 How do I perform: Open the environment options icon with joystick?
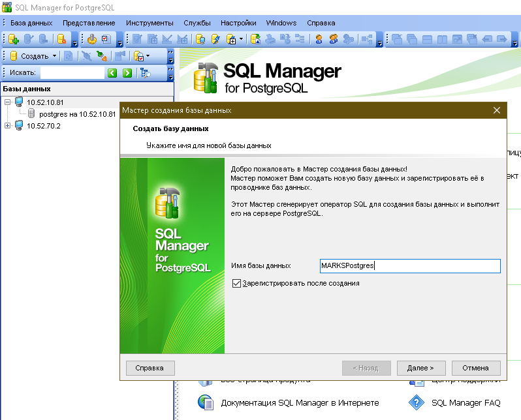[x=91, y=39]
